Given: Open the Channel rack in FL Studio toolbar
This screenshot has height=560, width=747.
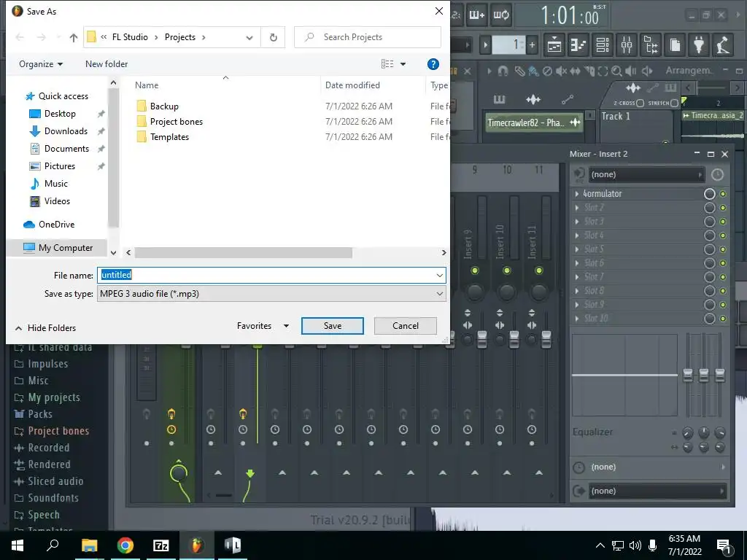Looking at the screenshot, I should [x=603, y=45].
